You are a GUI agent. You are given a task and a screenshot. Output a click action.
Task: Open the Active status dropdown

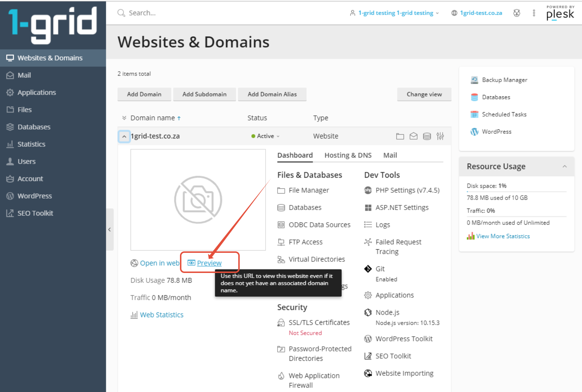(x=266, y=136)
